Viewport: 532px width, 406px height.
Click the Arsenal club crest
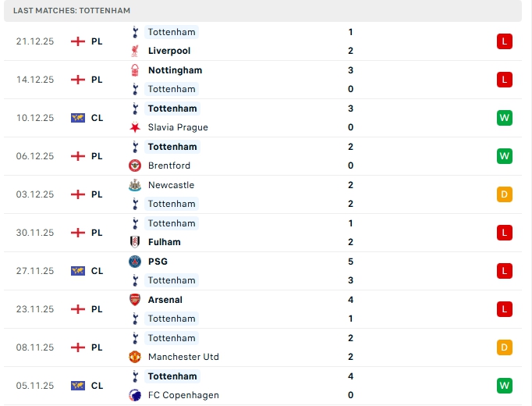[x=135, y=300]
